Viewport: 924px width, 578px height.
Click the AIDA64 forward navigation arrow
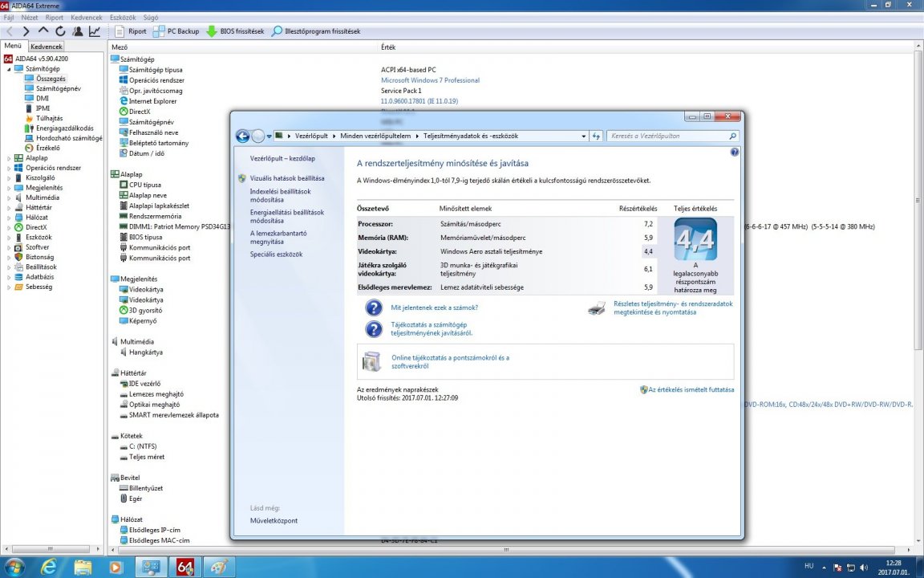tap(26, 31)
